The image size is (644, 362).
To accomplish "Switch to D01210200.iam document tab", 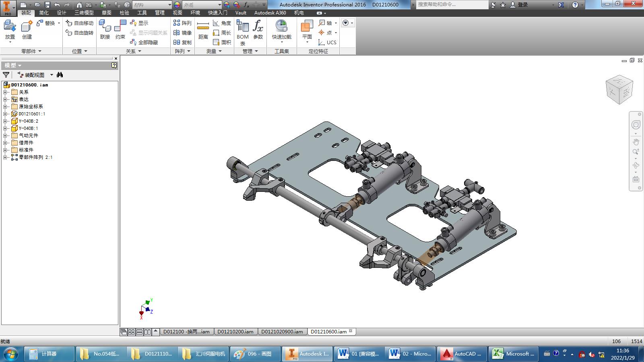I will pos(235,332).
